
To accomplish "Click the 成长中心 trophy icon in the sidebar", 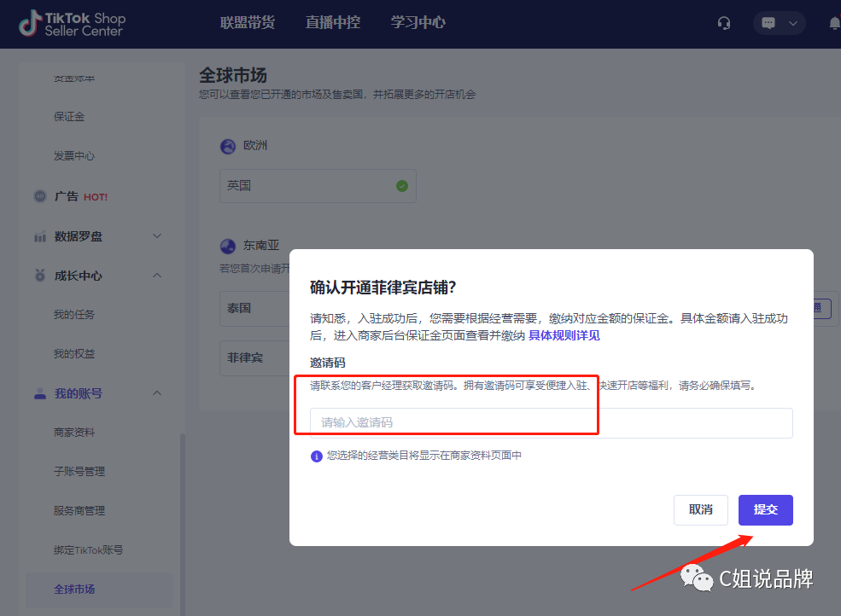I will (40, 276).
